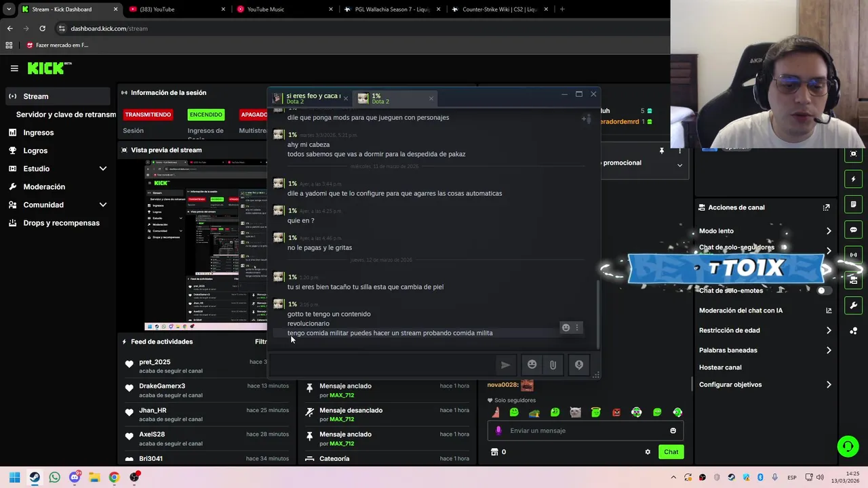This screenshot has width=868, height=488.
Task: Click the Steam chat scrollbar
Action: pyautogui.click(x=597, y=315)
